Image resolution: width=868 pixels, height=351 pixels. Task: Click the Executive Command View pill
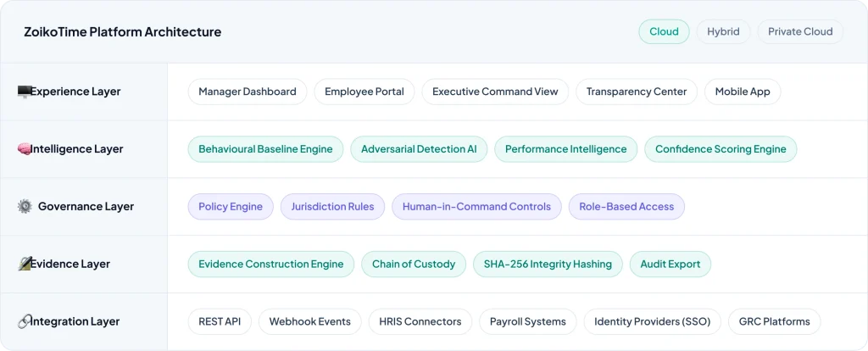tap(495, 92)
